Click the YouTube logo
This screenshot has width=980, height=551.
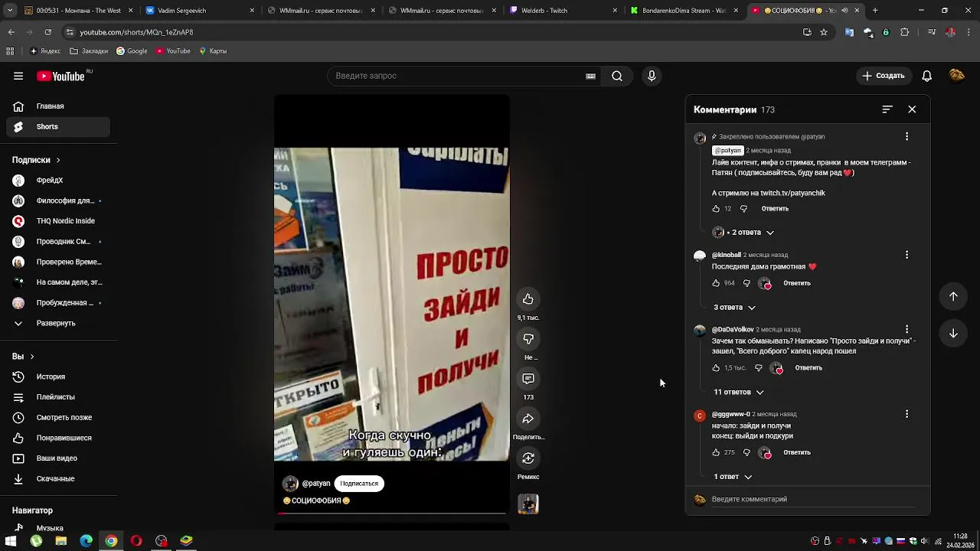pyautogui.click(x=60, y=76)
